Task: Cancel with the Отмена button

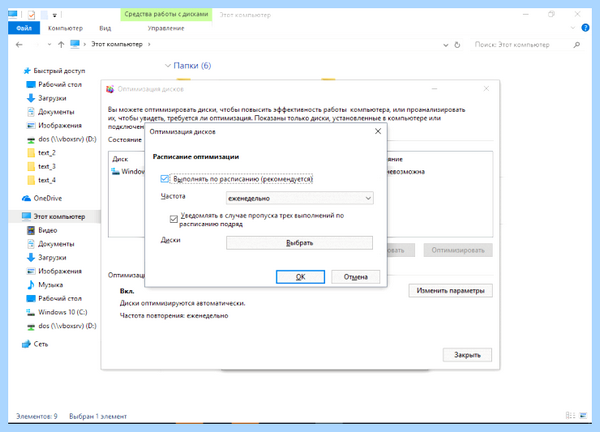Action: pyautogui.click(x=355, y=277)
